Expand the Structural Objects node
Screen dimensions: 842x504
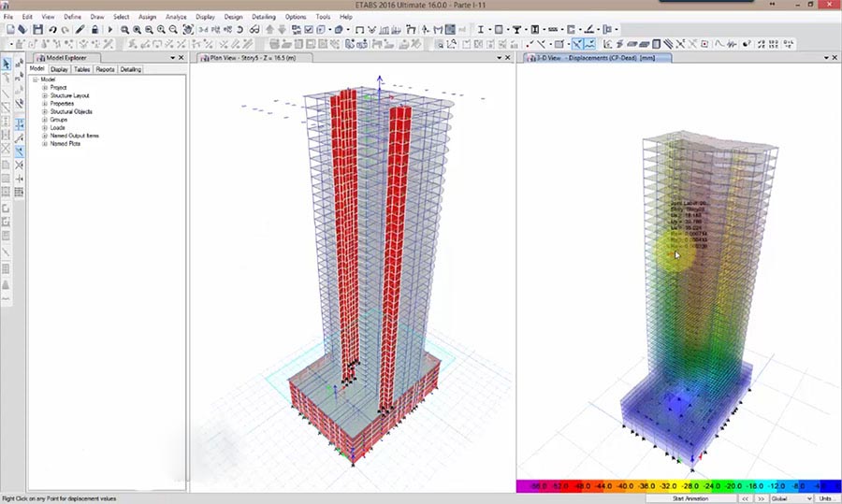click(x=45, y=111)
